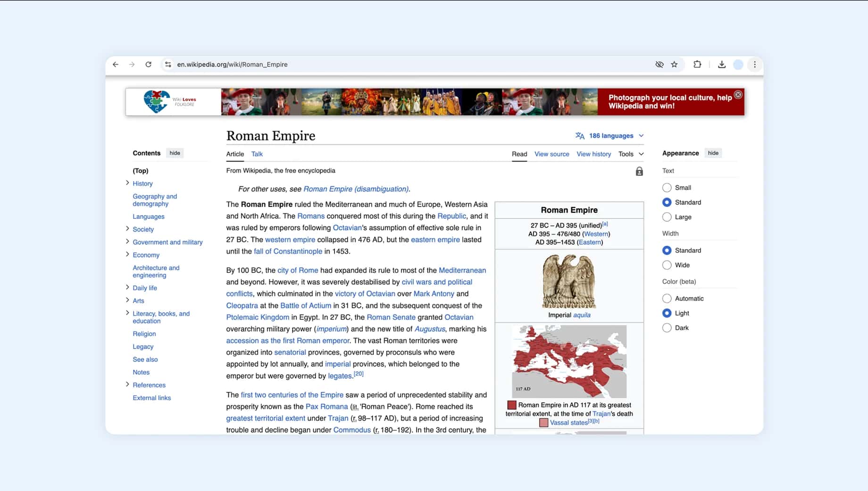Open Architecture and engineering section link
The image size is (868, 491).
click(x=156, y=271)
